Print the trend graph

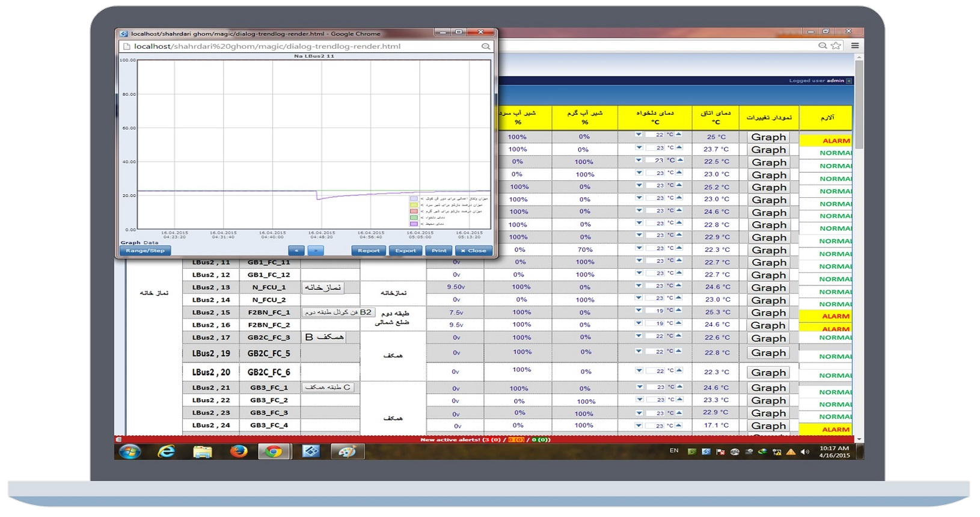click(439, 251)
